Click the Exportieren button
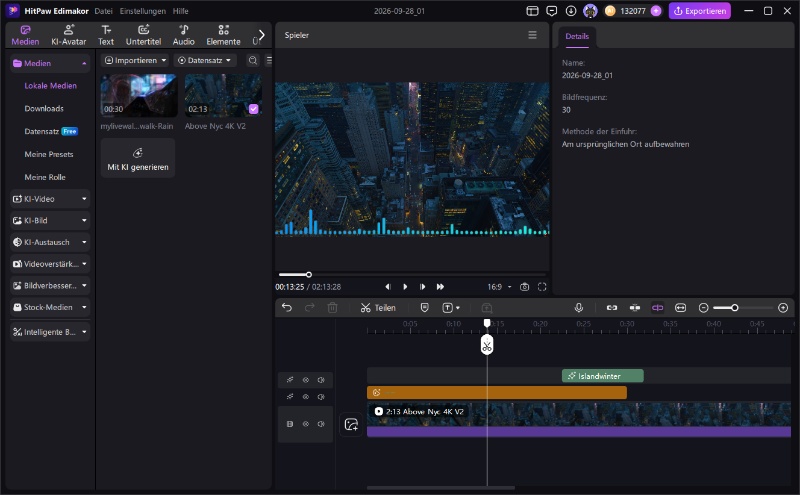 [699, 11]
